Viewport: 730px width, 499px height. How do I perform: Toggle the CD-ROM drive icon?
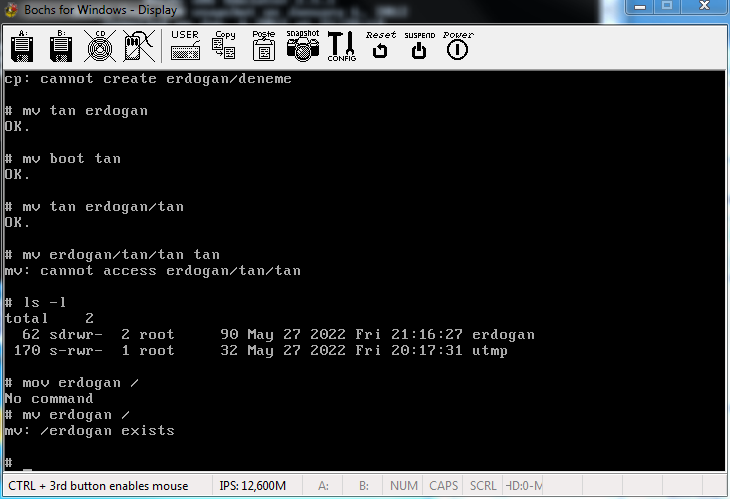(99, 46)
